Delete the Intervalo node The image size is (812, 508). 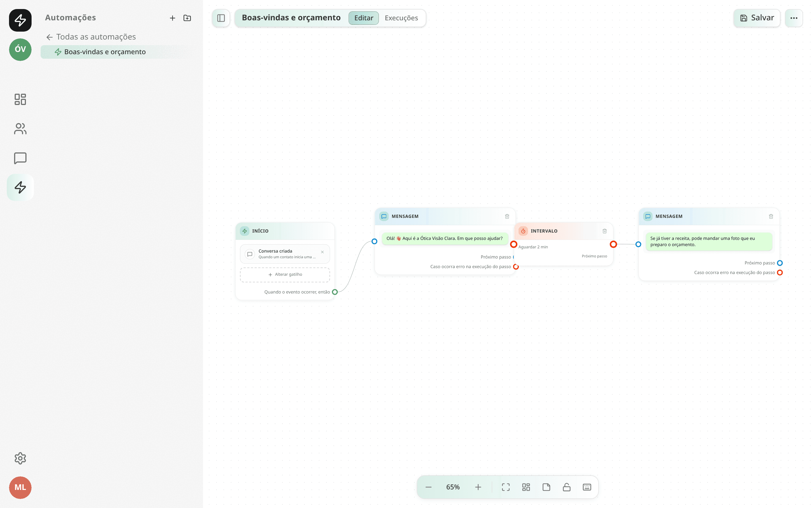tap(604, 231)
